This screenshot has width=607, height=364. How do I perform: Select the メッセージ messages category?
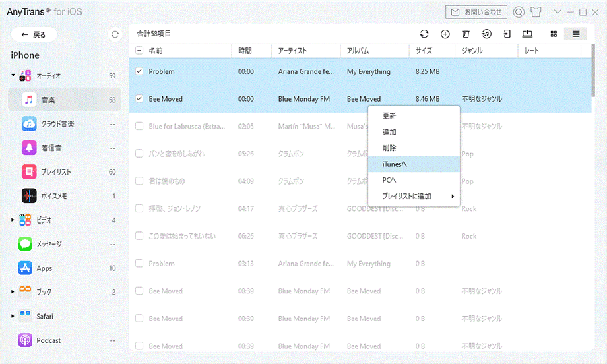[x=65, y=244]
